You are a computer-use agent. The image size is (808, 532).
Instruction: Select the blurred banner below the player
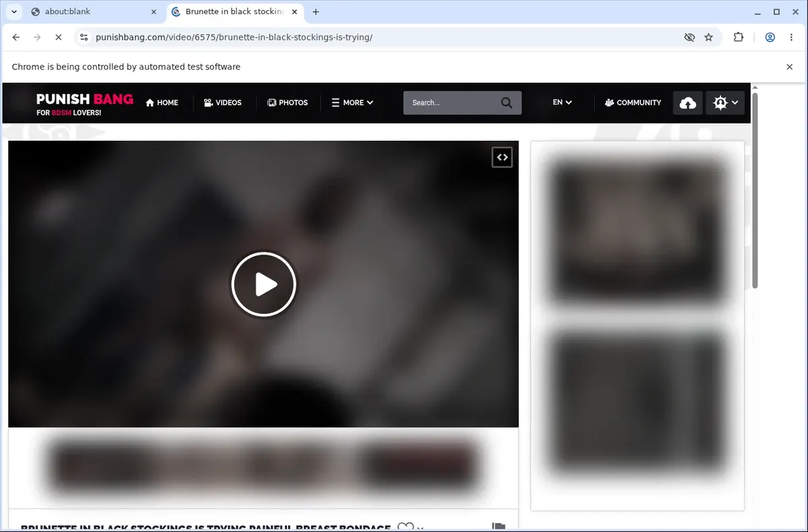(263, 466)
